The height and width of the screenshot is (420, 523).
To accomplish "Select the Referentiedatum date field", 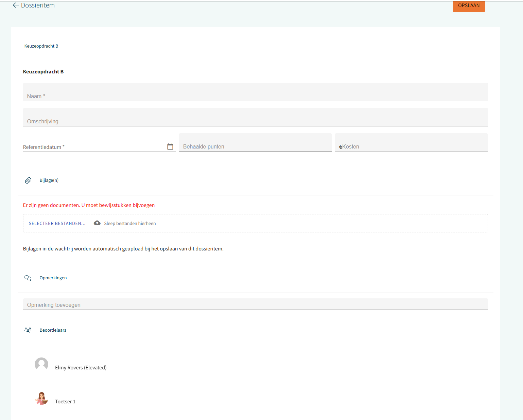I will click(93, 147).
